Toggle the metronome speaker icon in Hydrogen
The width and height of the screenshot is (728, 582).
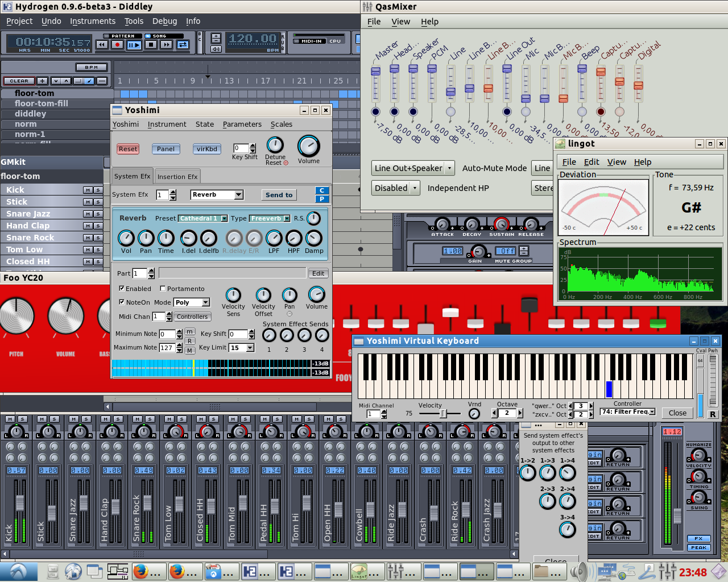216,49
